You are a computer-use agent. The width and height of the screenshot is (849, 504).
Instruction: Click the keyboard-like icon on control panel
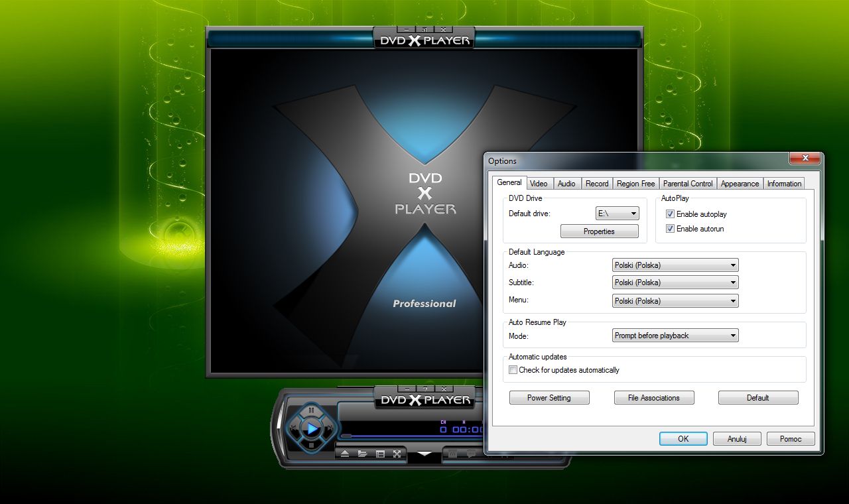tap(454, 454)
